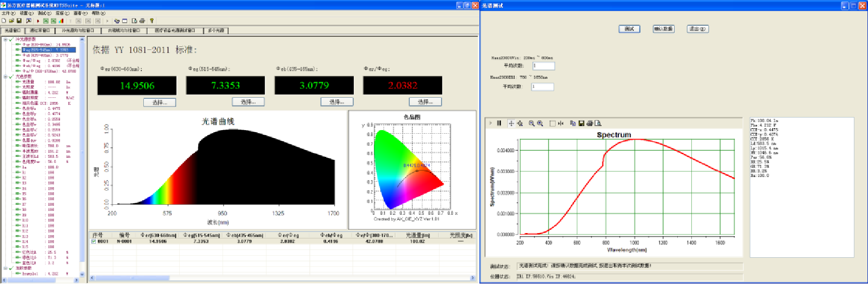Viewport: 868px width, 284px height.
Task: Click the first averaging count input field
Action: 544,66
